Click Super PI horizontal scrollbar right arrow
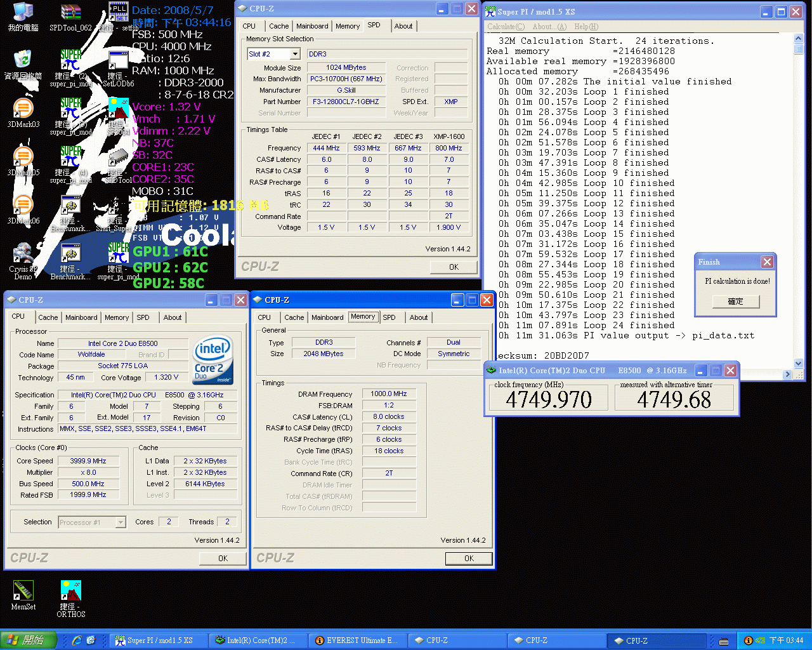The height and width of the screenshot is (650, 812). point(787,375)
